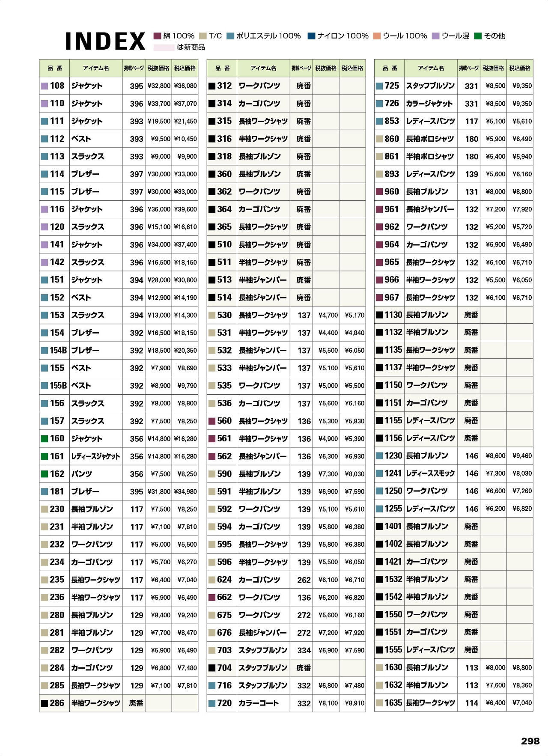Click the 綿100% maroon legend swatch
Image resolution: width=548 pixels, height=756 pixels.
(x=157, y=36)
